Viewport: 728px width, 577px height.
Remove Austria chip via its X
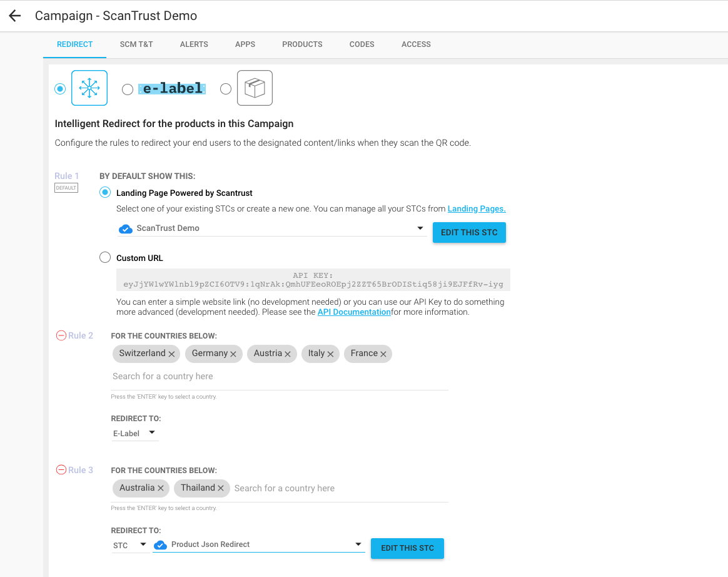288,354
